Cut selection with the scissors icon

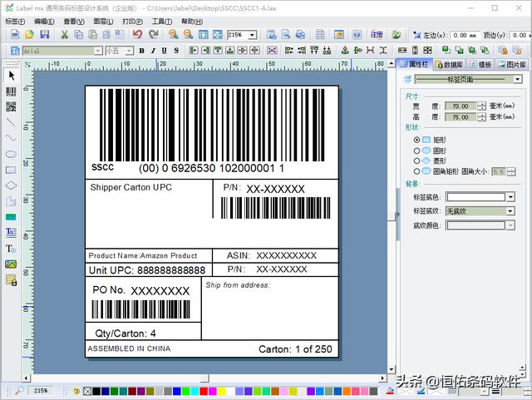point(65,34)
